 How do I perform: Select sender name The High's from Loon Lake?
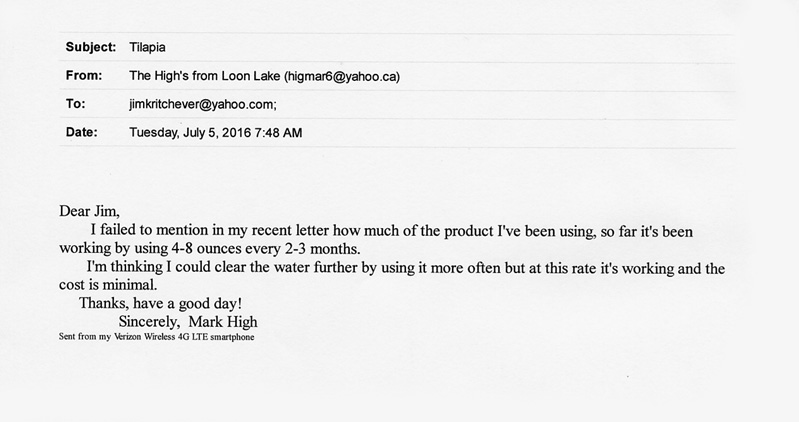tap(204, 76)
